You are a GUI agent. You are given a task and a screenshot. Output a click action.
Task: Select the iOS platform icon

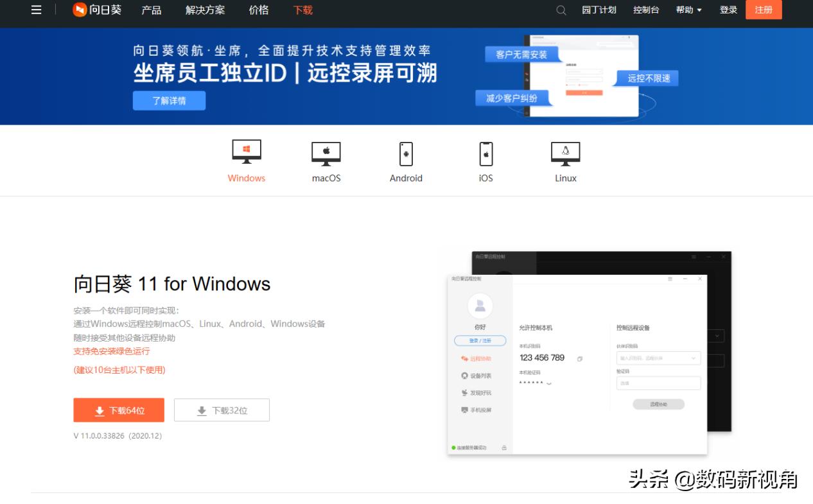(x=485, y=154)
